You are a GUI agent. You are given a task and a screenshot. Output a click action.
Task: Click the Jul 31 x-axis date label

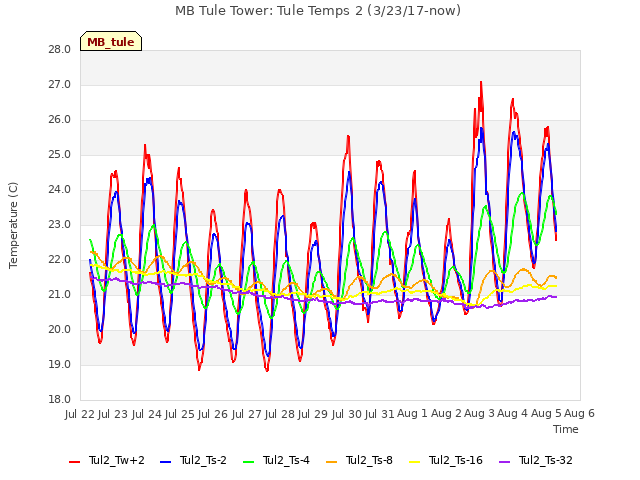pyautogui.click(x=379, y=414)
